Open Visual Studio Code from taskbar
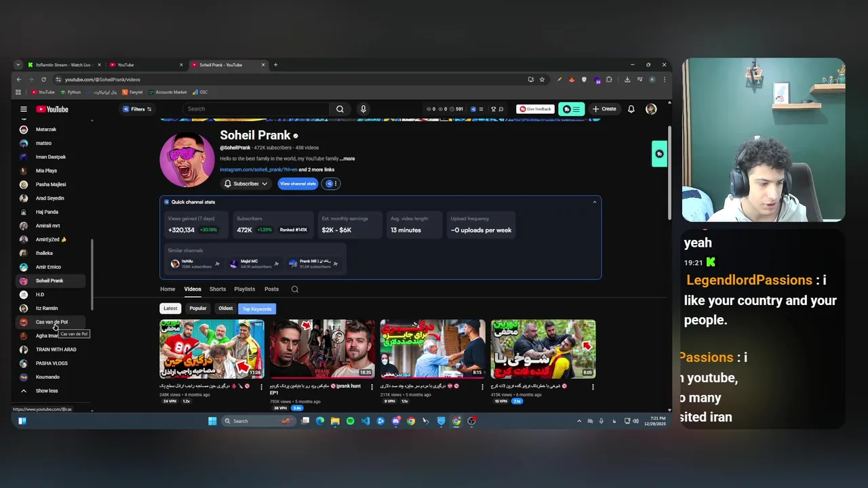Image resolution: width=868 pixels, height=488 pixels. (x=366, y=421)
